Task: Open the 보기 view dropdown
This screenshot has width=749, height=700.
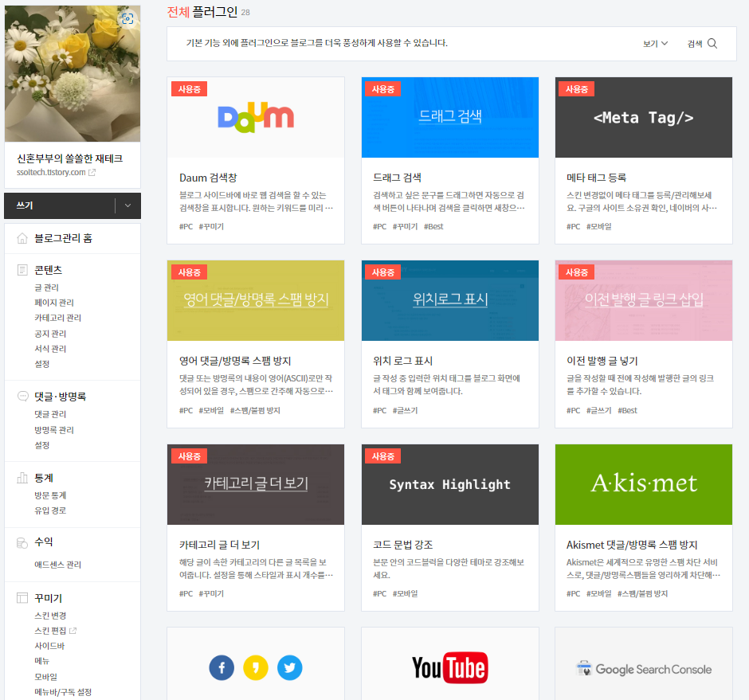Action: [655, 44]
